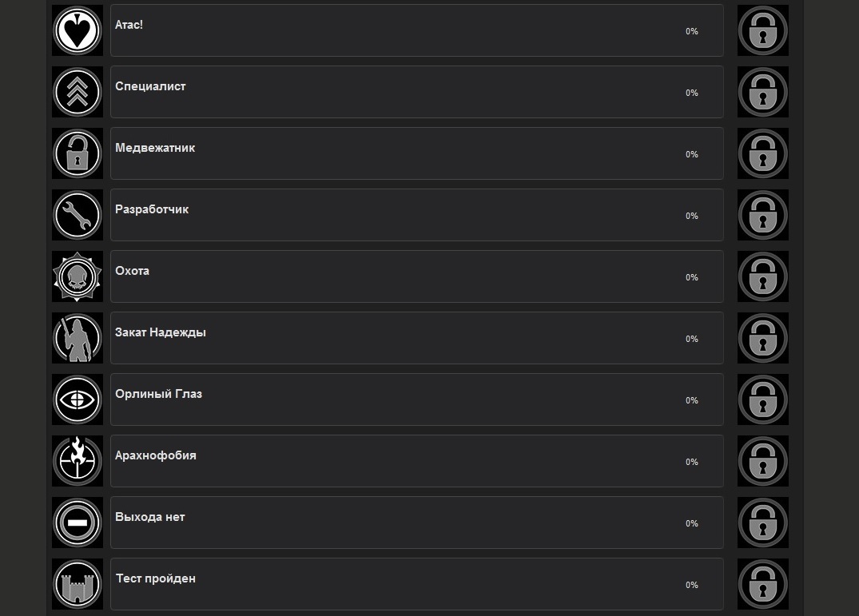Screen dimensions: 859x616
Task: Select the open padlock icon for Медвежатник
Action: point(78,153)
